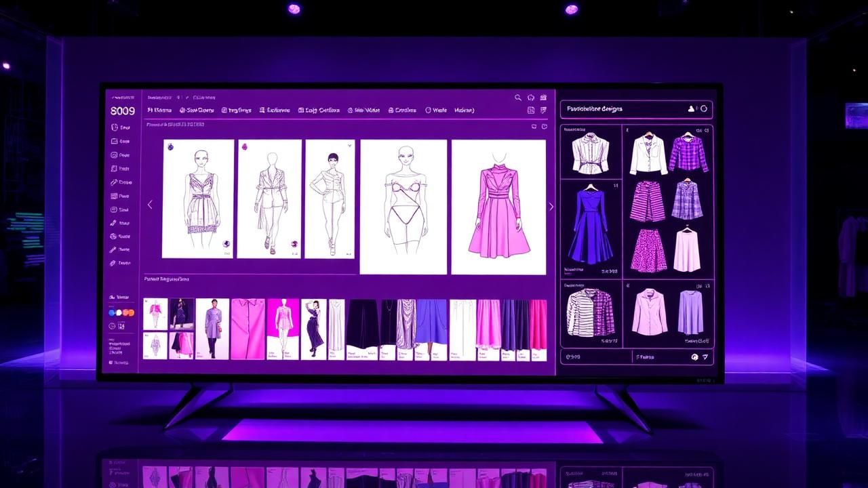Open the search magnifier icon

(518, 97)
